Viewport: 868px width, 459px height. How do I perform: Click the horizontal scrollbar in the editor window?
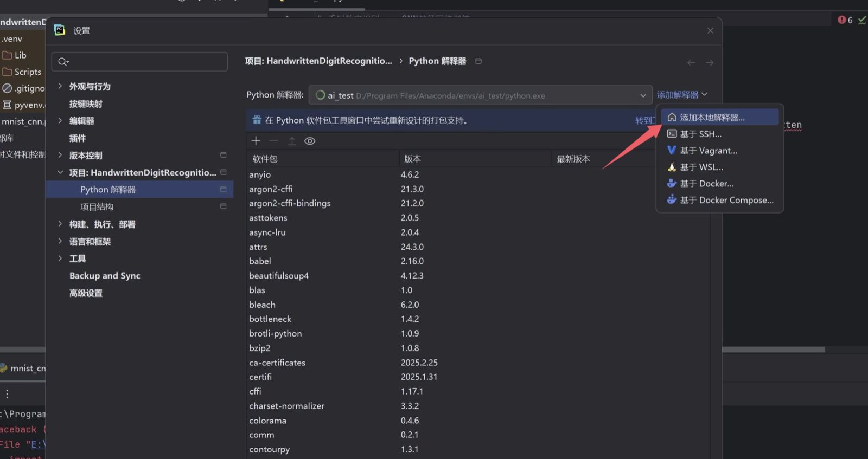[773, 350]
